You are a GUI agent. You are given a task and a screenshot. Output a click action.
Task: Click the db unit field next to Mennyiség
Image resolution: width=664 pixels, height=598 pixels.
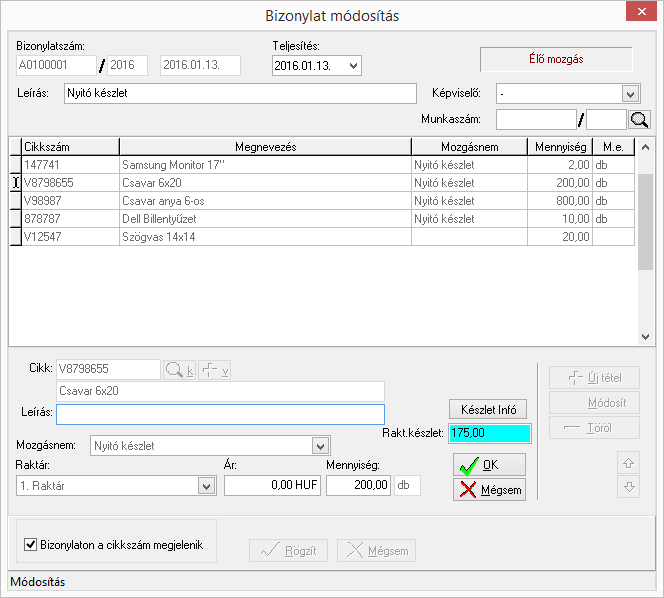tap(407, 485)
